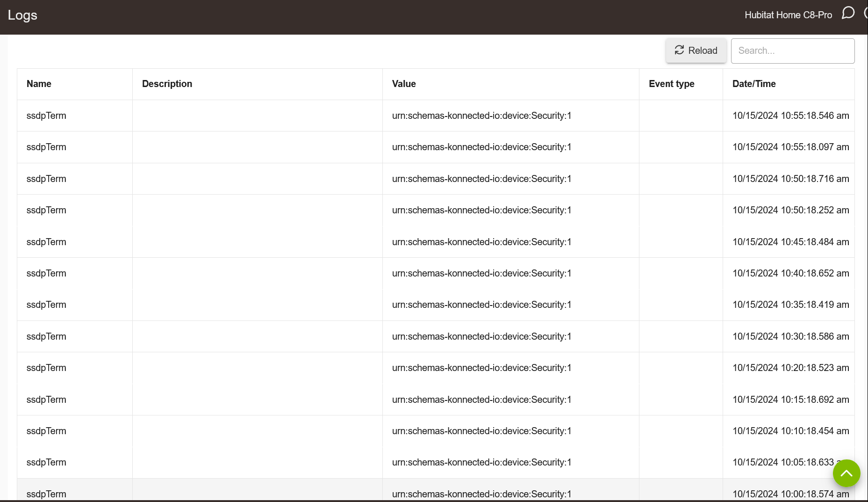
Task: Select the log timestamp 10:55:18.546 am
Action: click(x=790, y=116)
